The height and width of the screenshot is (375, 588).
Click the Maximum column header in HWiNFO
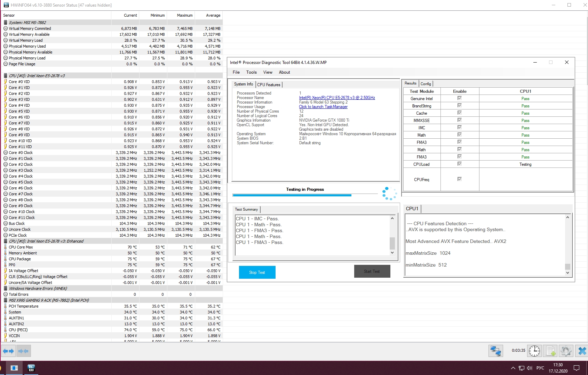tap(181, 15)
